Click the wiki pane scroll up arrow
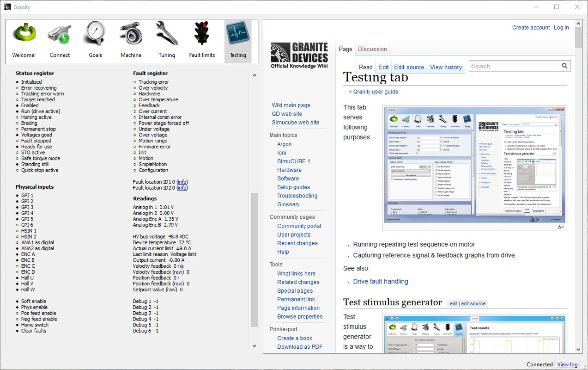This screenshot has width=588, height=370. click(579, 23)
